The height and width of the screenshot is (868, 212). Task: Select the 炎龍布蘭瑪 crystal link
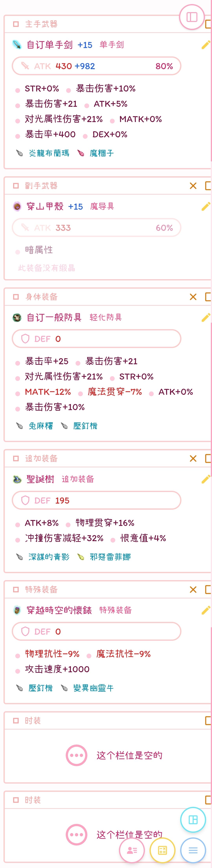(49, 153)
